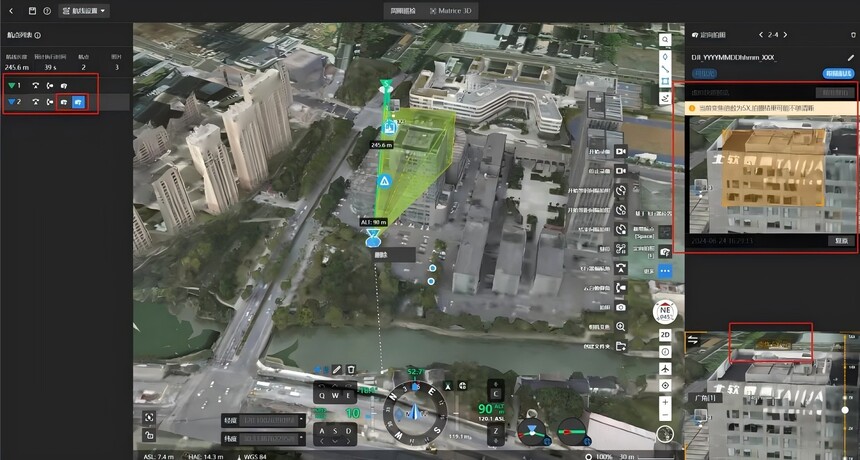Add the create folder action

[x=621, y=346]
